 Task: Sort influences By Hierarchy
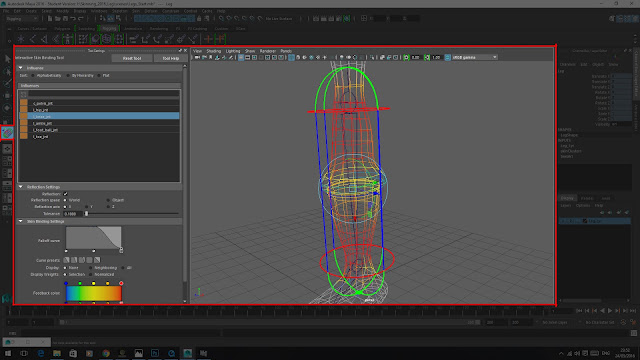pos(68,76)
